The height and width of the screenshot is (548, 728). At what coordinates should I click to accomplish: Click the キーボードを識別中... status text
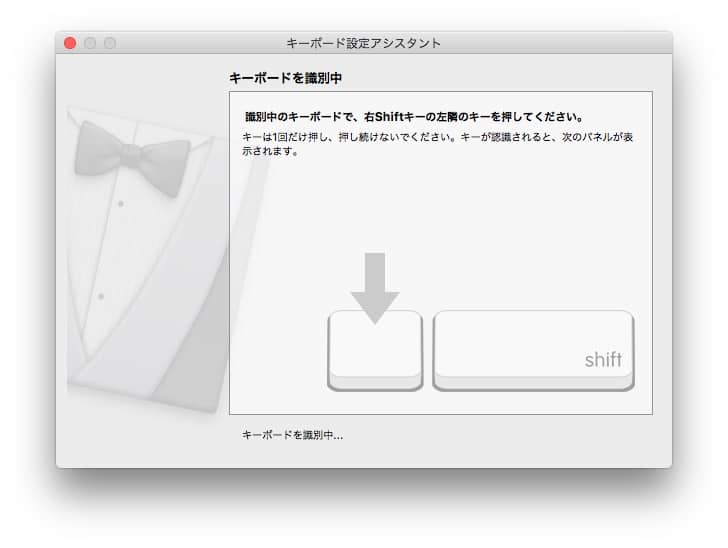(x=292, y=435)
